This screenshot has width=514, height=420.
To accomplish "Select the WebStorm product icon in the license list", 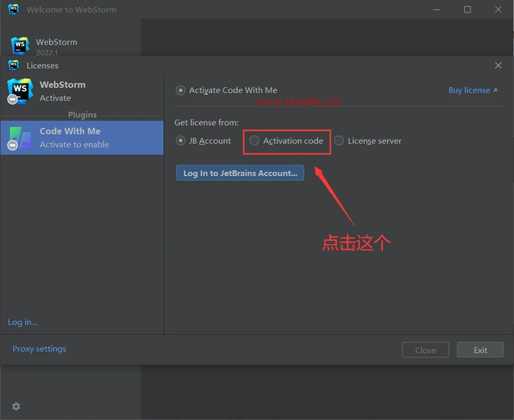I will [x=20, y=91].
